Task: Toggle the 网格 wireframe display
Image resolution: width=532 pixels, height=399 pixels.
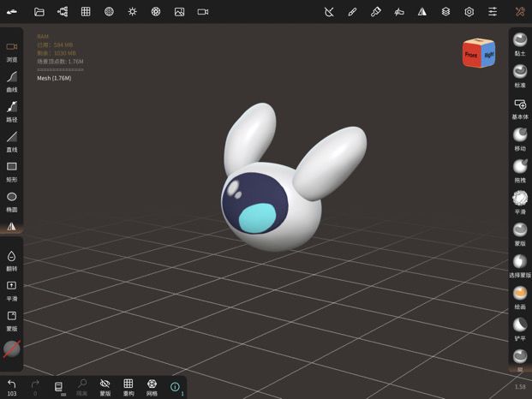Action: 152,388
